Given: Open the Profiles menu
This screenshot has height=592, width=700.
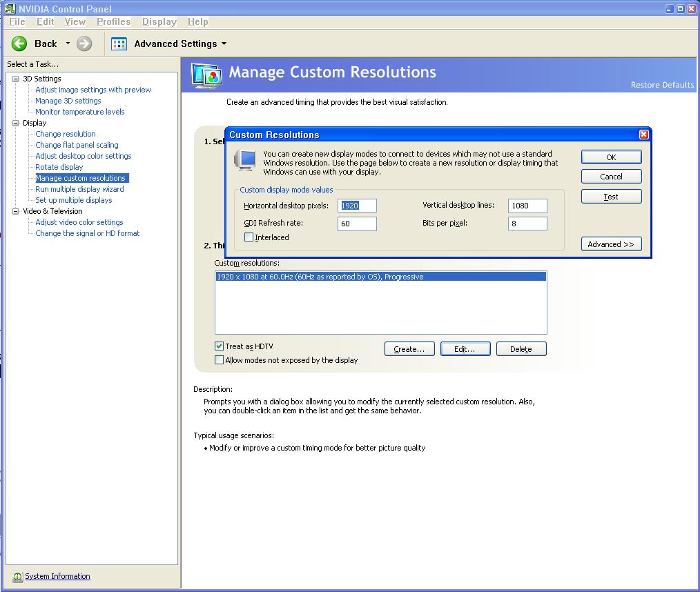Looking at the screenshot, I should click(x=113, y=21).
